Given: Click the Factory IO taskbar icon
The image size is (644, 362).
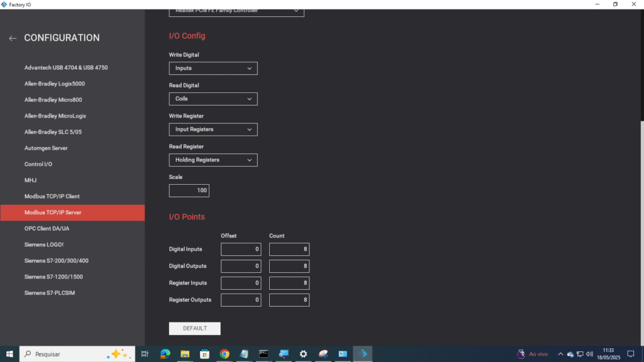Looking at the screenshot, I should (x=362, y=354).
